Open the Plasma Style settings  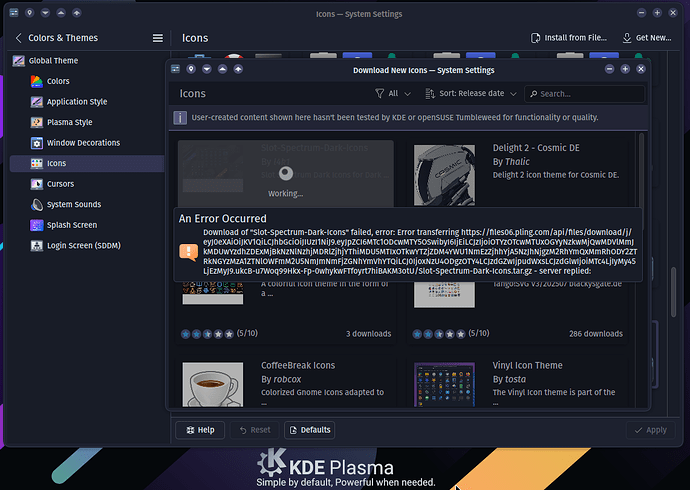click(x=69, y=122)
